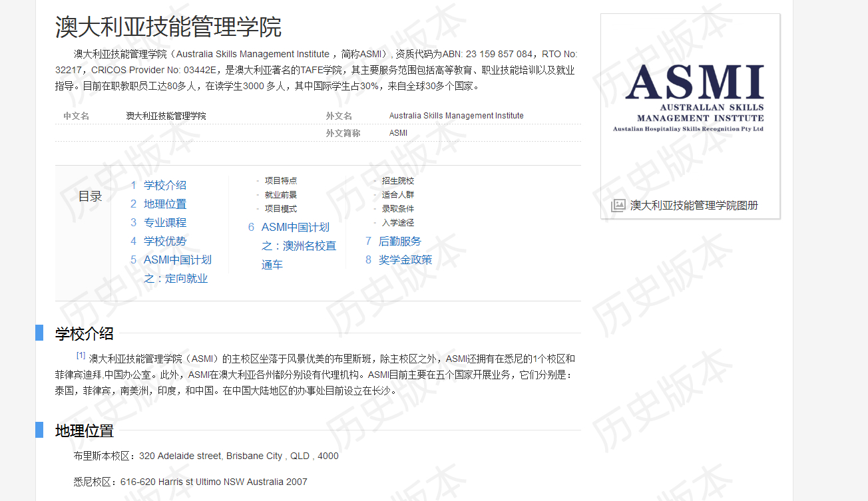Click the ASMI abbreviation value in the info table
The height and width of the screenshot is (501, 868).
point(398,133)
